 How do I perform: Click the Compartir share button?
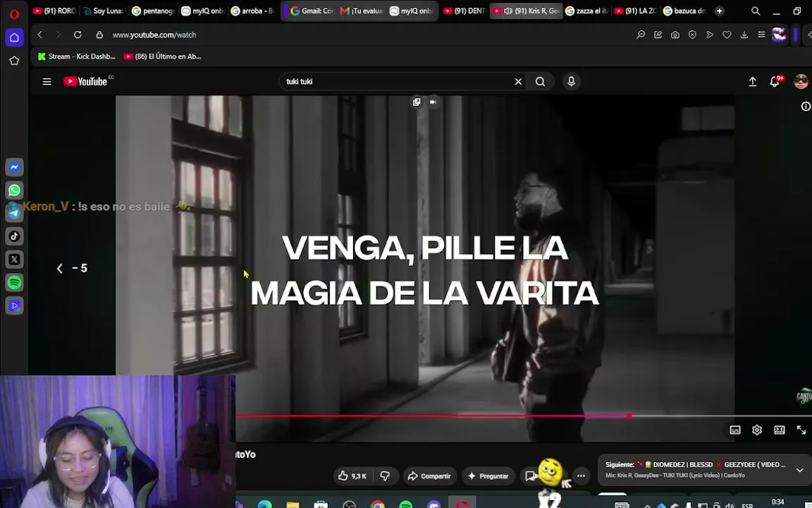coord(429,476)
